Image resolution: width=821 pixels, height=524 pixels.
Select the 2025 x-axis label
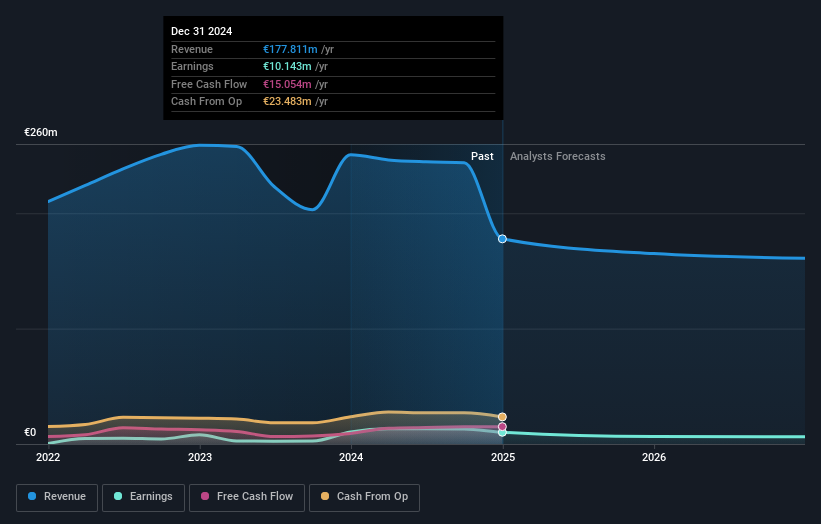503,457
